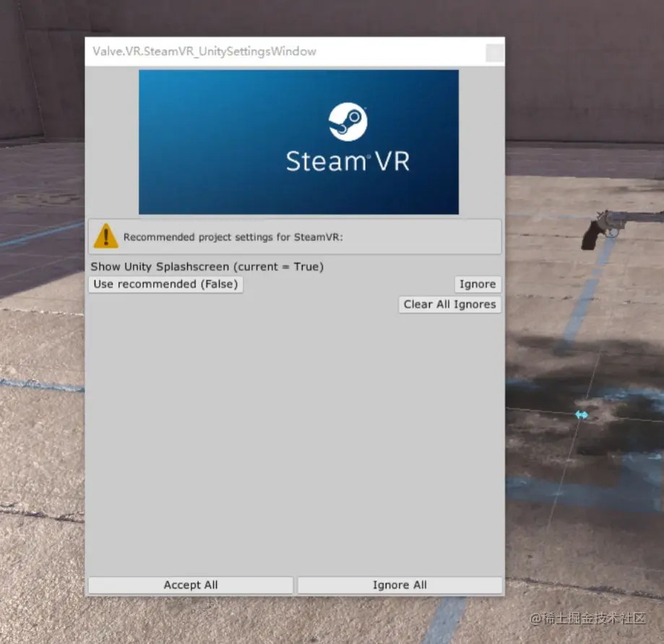Close the SteamVR settings window
Image resolution: width=664 pixels, height=644 pixels.
[495, 53]
